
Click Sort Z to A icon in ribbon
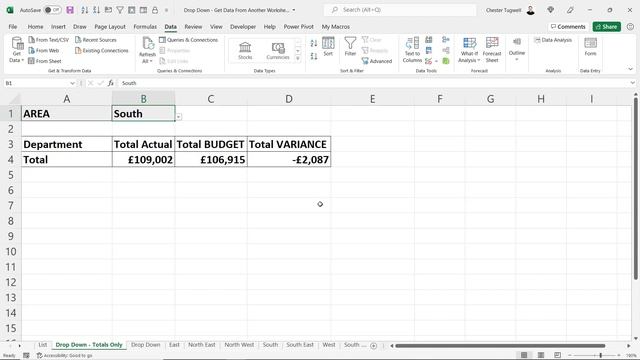click(x=313, y=56)
